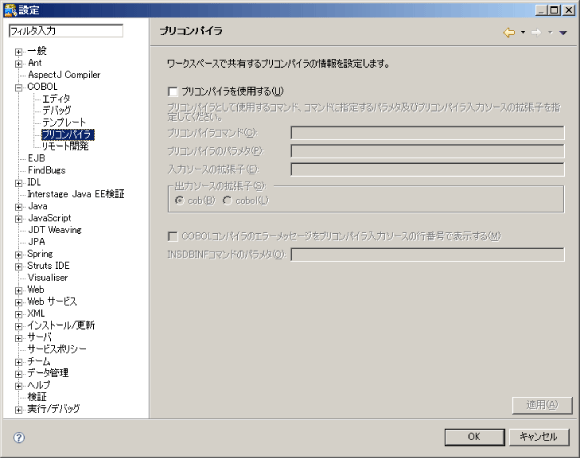Expand the Java tree node

tap(18, 206)
